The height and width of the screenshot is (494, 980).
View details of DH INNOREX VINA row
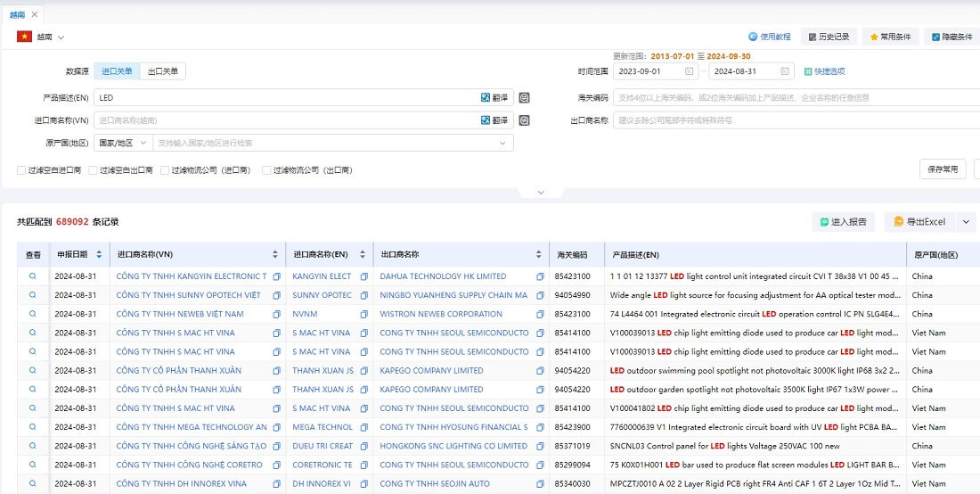32,483
